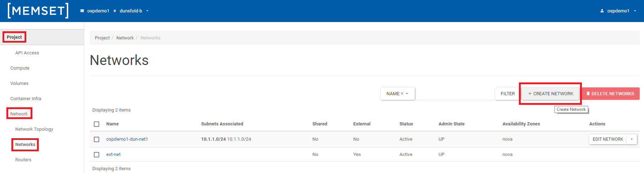This screenshot has height=173, width=644.
Task: Open the ospdemo1 user menu
Action: (618, 11)
